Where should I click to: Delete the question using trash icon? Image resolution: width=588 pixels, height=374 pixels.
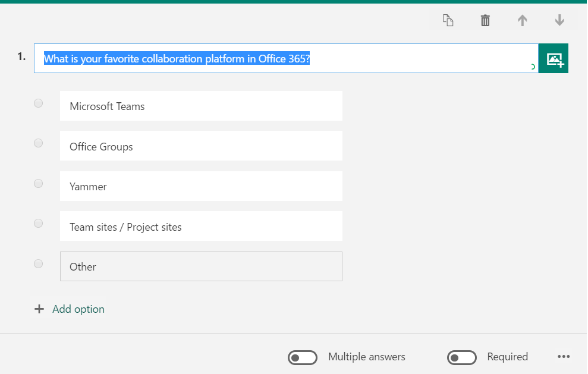coord(485,20)
